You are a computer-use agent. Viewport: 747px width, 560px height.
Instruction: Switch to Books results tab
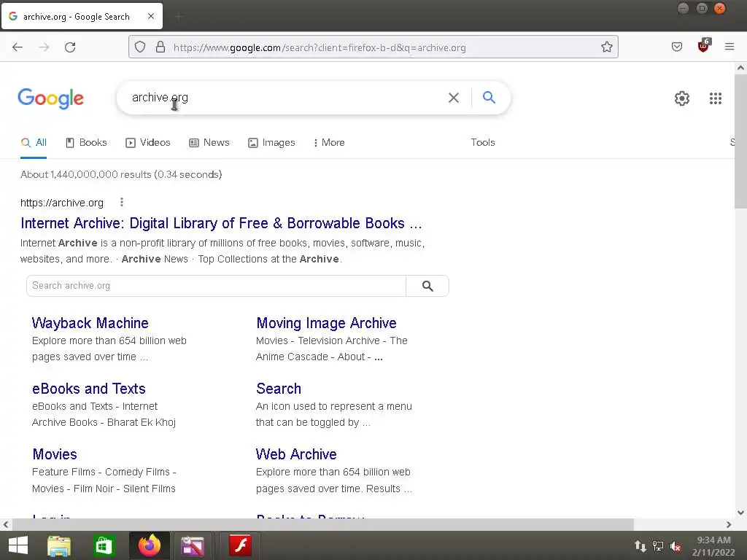click(x=86, y=142)
